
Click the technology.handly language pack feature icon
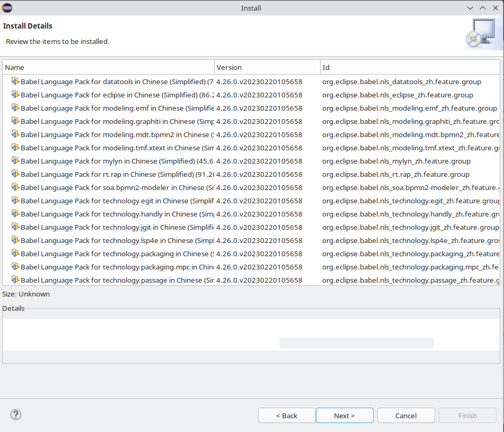click(15, 213)
